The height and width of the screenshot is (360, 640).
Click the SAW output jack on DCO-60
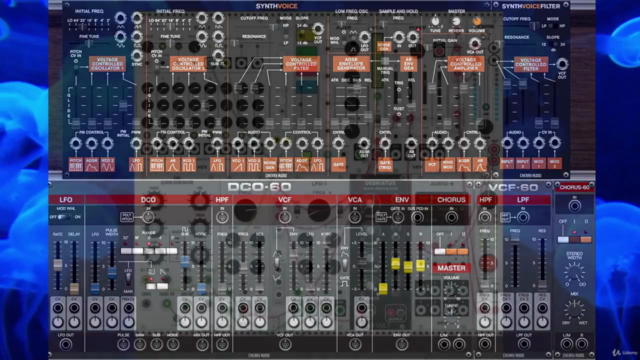(x=140, y=345)
